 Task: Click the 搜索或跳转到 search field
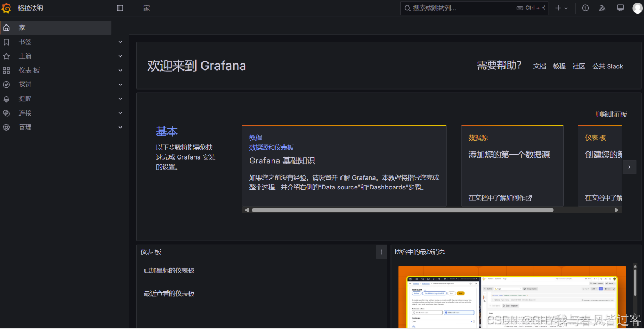click(x=475, y=8)
